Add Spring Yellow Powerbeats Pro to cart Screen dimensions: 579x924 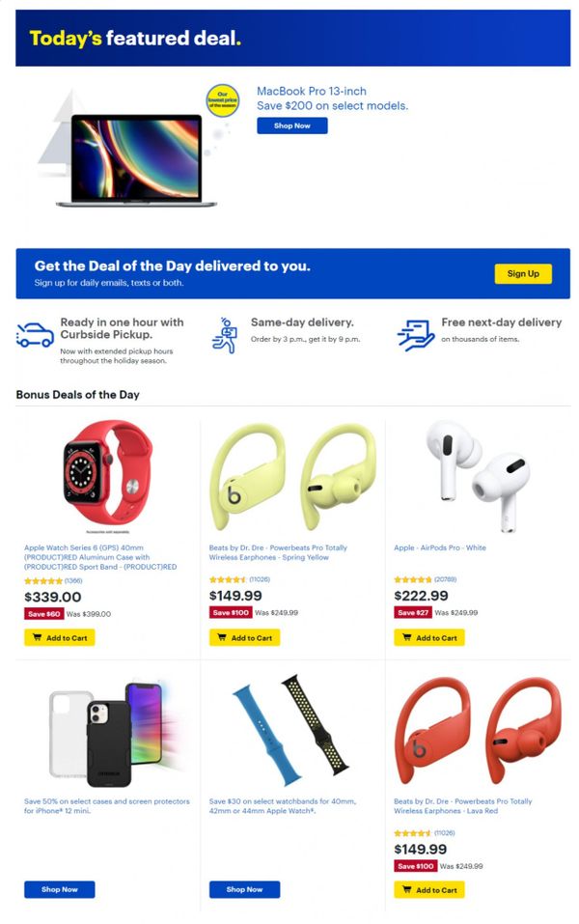pos(244,637)
